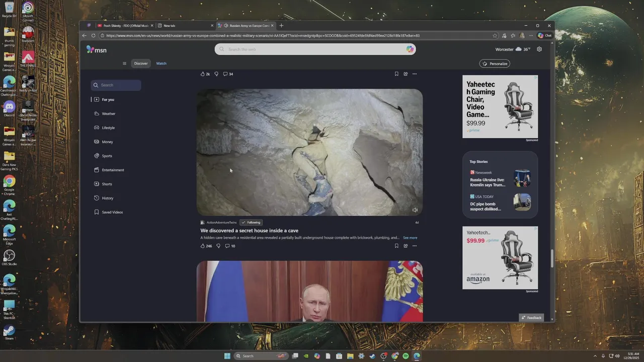644x362 pixels.
Task: Refresh the page in Edge
Action: tap(93, 36)
